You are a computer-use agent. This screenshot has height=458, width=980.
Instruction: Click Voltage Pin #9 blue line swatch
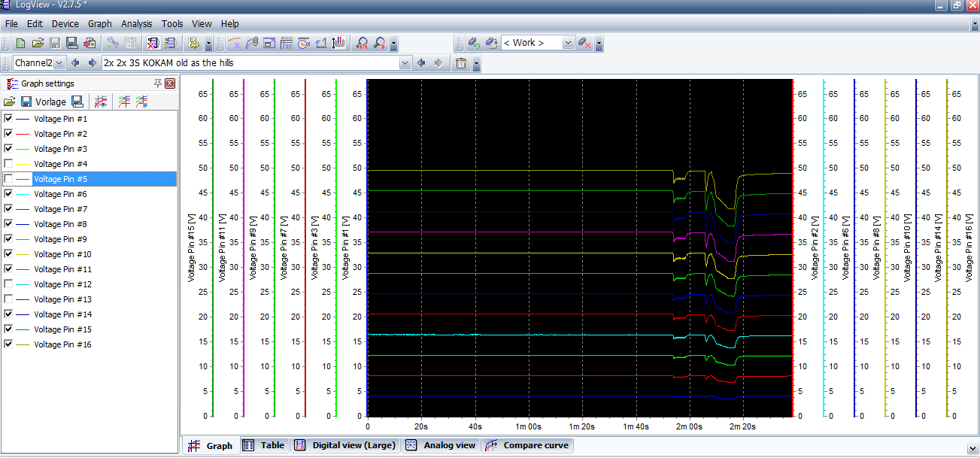(x=23, y=239)
